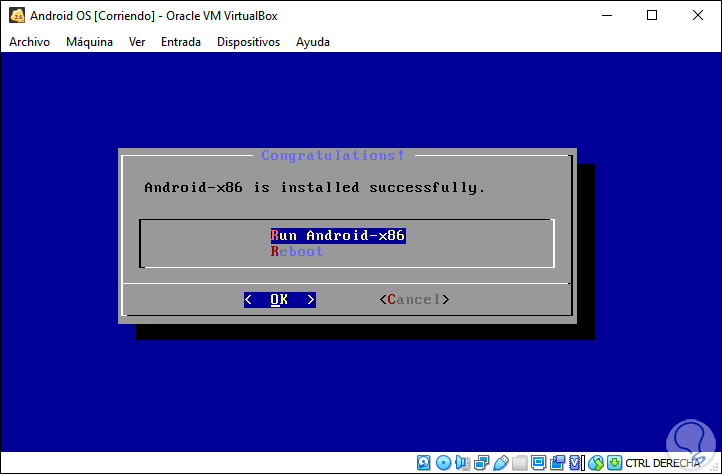The width and height of the screenshot is (722, 474).
Task: Click the hard disk activity status icon
Action: [x=424, y=462]
